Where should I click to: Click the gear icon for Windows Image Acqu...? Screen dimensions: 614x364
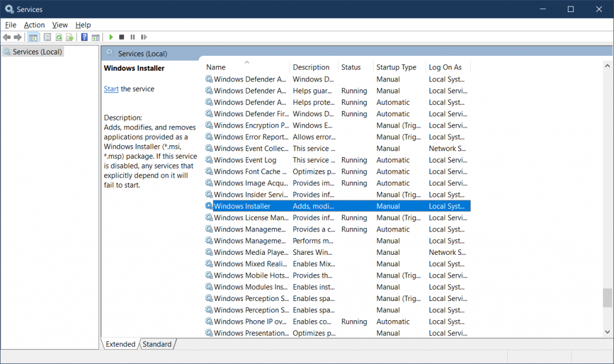pos(209,183)
